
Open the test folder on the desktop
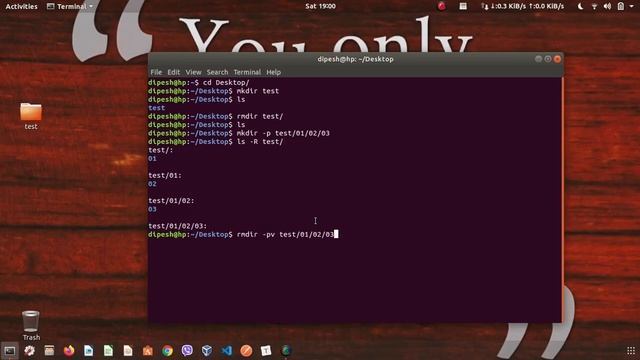(31, 116)
